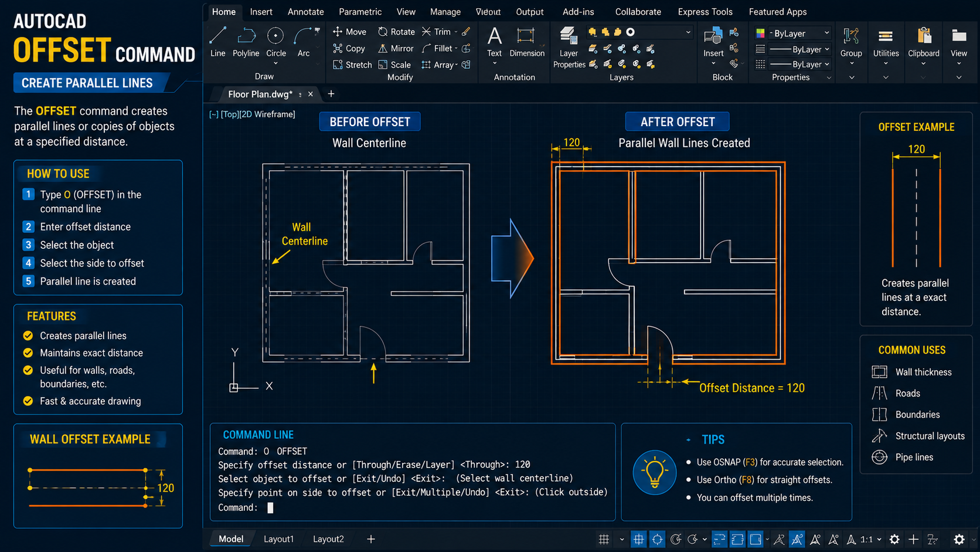This screenshot has height=552, width=980.
Task: Expand the Insert block dropdown arrow
Action: 713,63
